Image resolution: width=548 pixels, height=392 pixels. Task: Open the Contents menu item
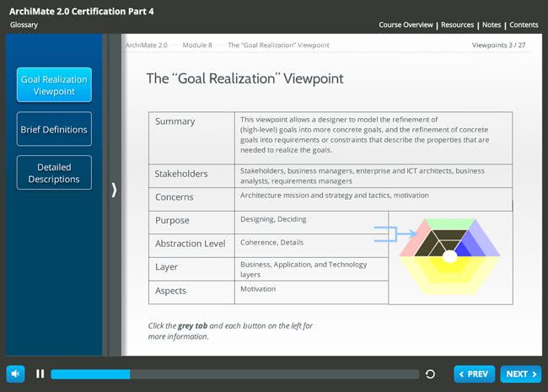(x=524, y=24)
